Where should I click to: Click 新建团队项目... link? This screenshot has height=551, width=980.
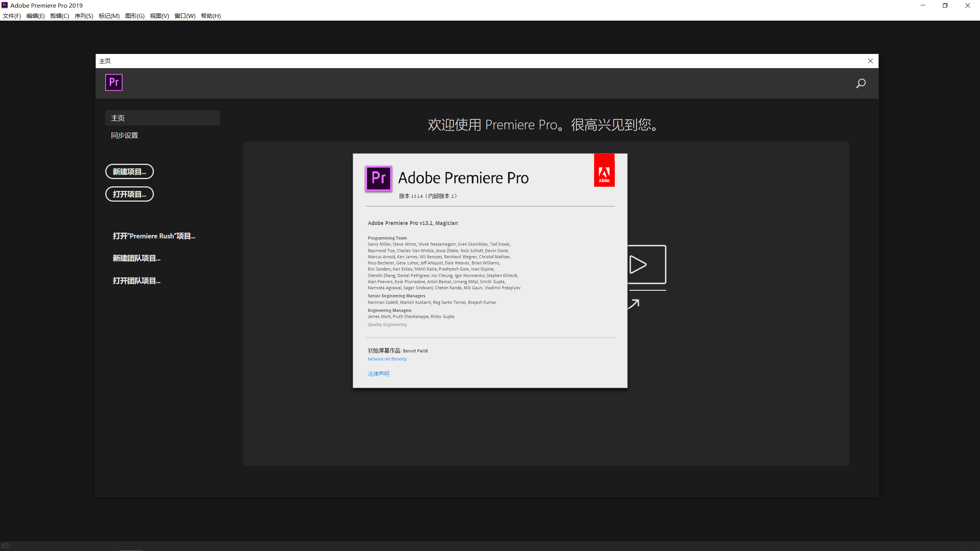point(137,258)
